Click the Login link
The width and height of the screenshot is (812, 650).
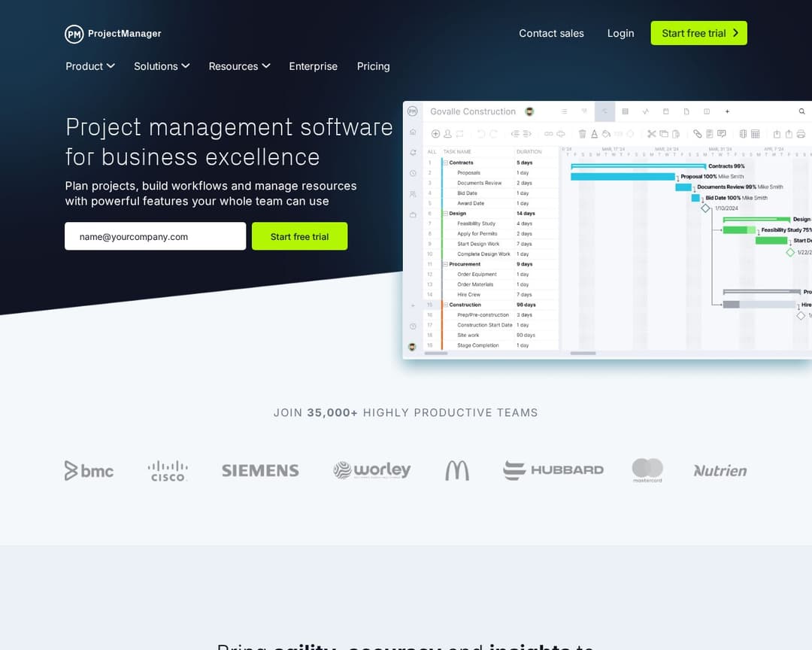[620, 33]
